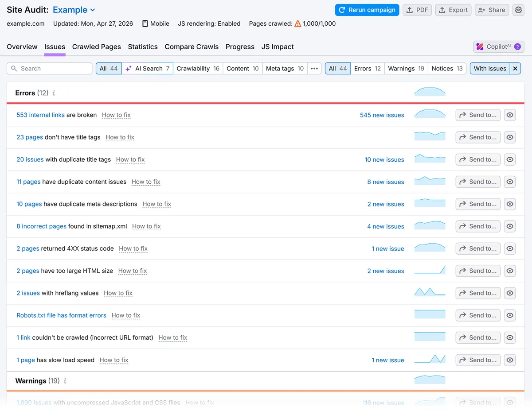Image resolution: width=532 pixels, height=411 pixels.
Task: Hide the duplicate title tags issue
Action: [x=510, y=159]
